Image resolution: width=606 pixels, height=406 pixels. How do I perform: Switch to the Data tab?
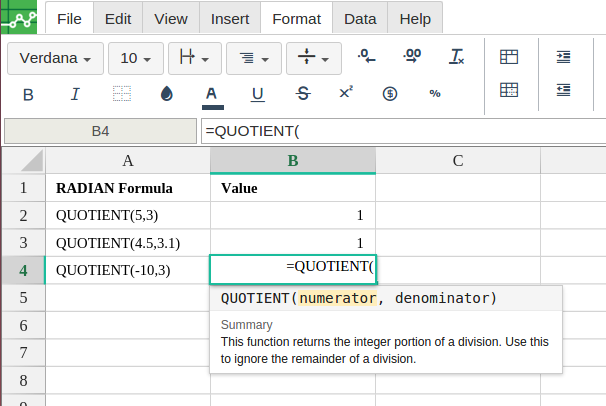pyautogui.click(x=360, y=18)
